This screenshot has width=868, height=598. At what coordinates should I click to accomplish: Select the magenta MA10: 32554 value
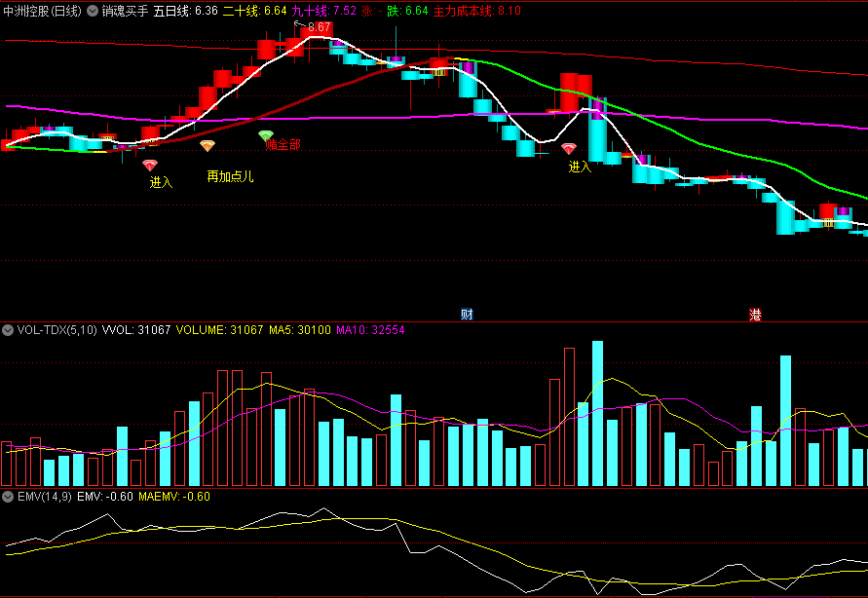tap(370, 330)
